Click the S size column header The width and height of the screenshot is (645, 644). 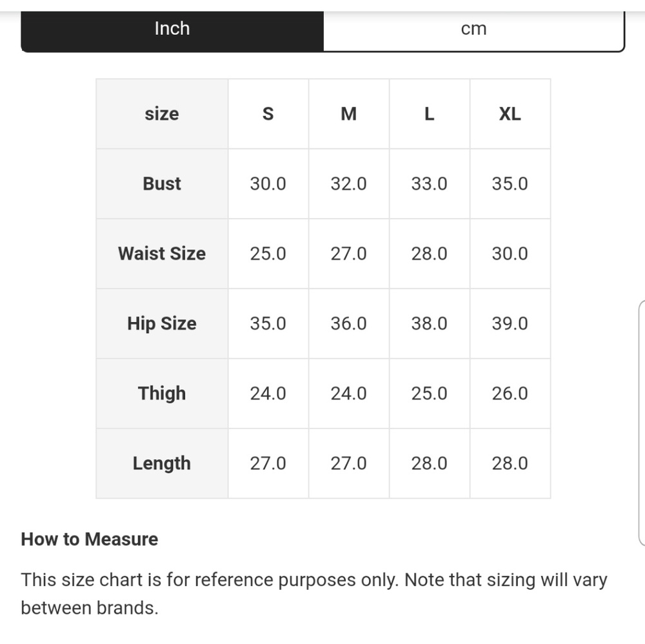[268, 114]
